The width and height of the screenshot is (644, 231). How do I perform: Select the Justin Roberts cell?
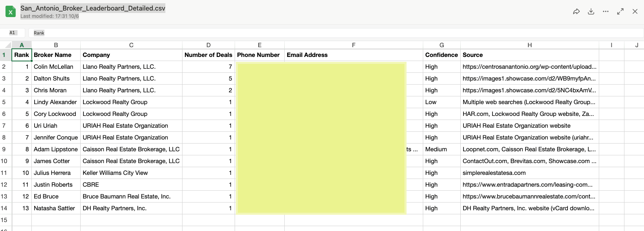point(56,185)
